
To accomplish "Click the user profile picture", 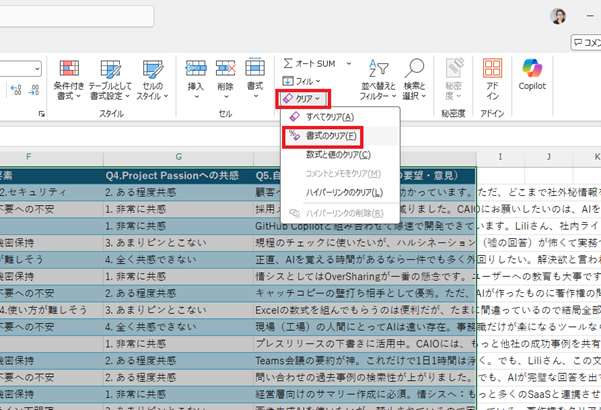I will 558,16.
